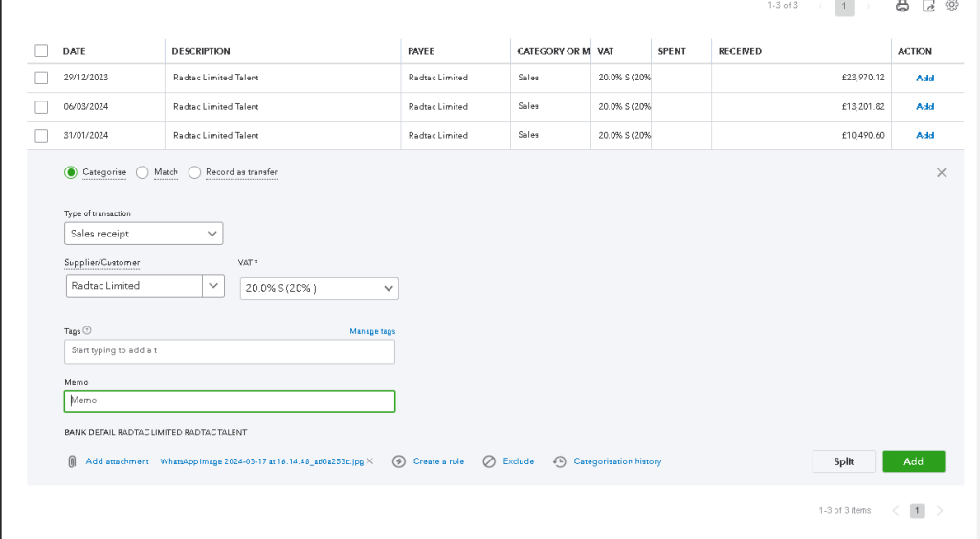Sort by the DESCRIPTION column header
Image resolution: width=980 pixels, height=539 pixels.
pos(201,52)
